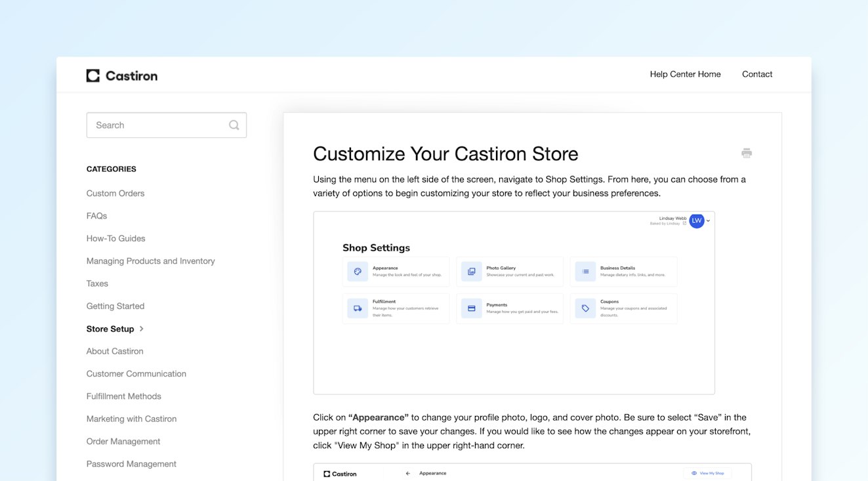Click the bold "Appearance" word in paragraph
The height and width of the screenshot is (481, 868).
pos(379,417)
